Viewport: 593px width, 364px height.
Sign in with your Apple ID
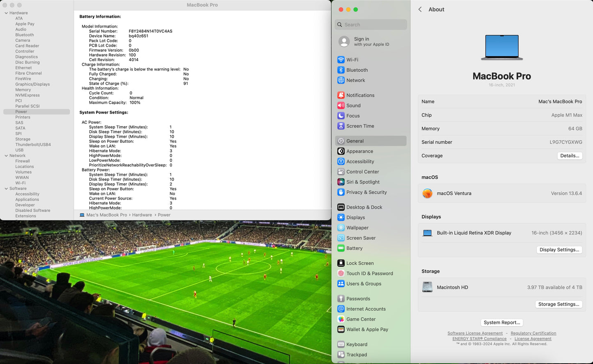click(371, 41)
